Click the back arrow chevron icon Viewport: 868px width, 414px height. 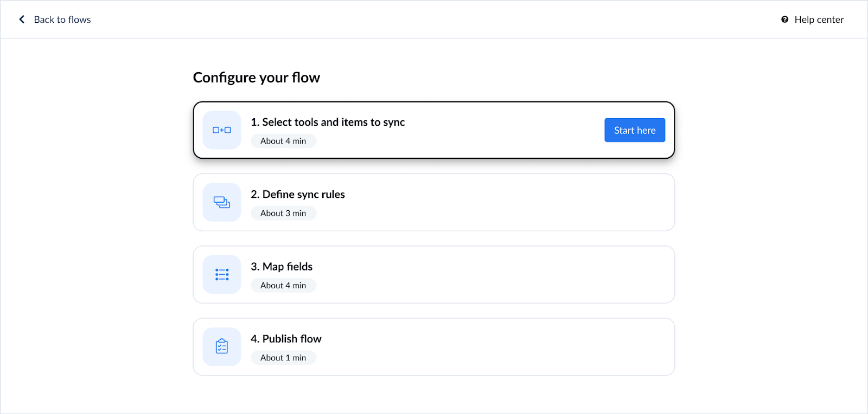22,20
